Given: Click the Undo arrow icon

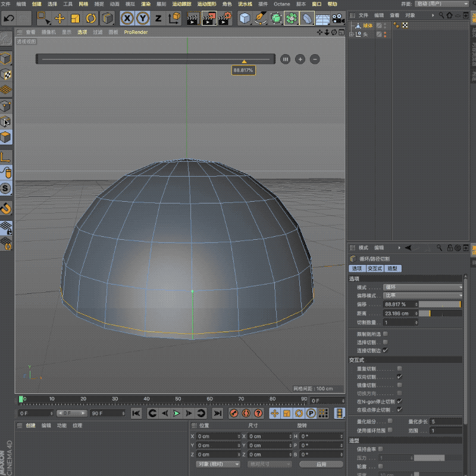Looking at the screenshot, I should pyautogui.click(x=9, y=18).
